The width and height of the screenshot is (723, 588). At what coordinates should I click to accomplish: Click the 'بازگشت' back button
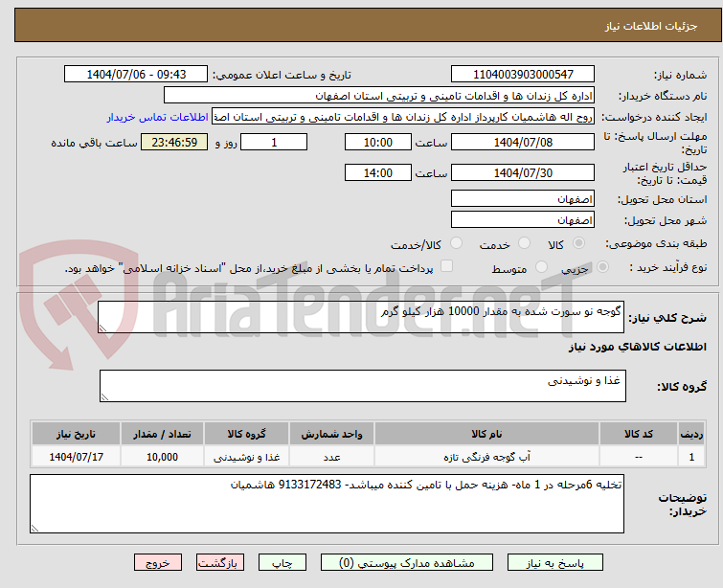(220, 563)
